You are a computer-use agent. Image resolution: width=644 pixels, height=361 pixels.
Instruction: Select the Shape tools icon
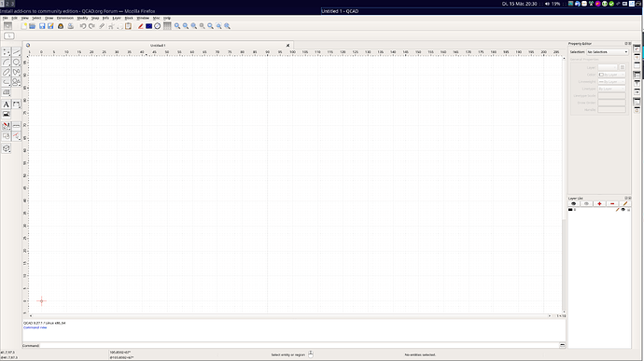[x=17, y=82]
